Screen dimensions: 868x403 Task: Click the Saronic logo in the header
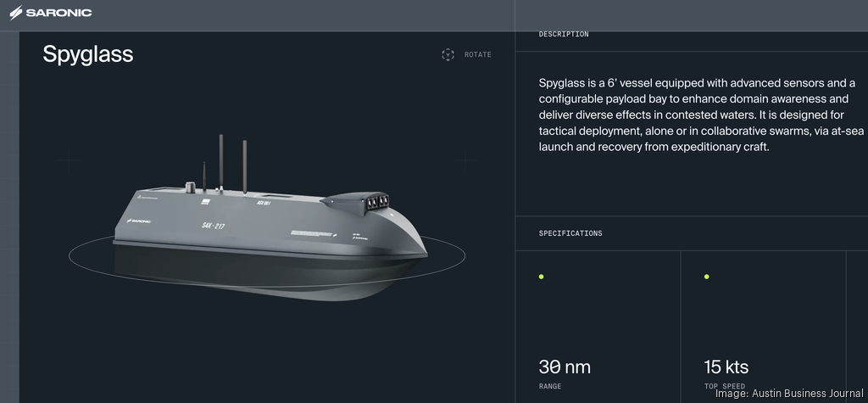(51, 13)
